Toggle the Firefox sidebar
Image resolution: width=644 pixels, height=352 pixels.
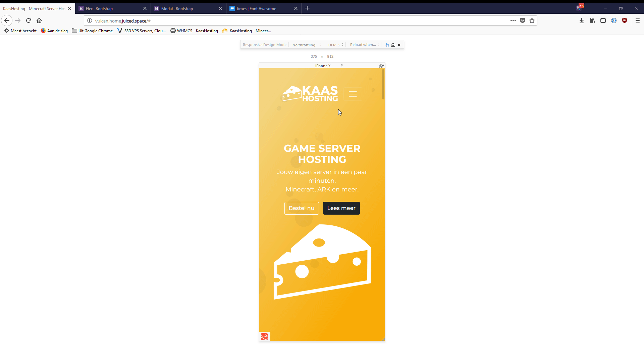(603, 21)
